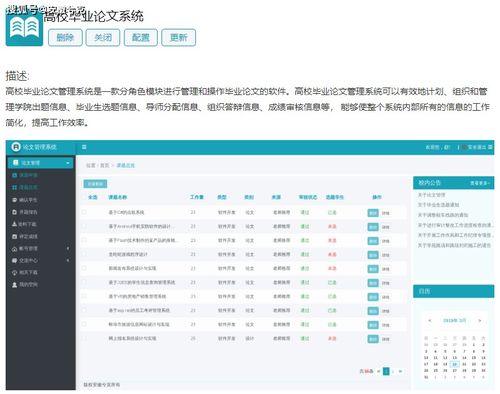Click the 开题报告 document icon
The height and width of the screenshot is (394, 500).
pos(14,212)
